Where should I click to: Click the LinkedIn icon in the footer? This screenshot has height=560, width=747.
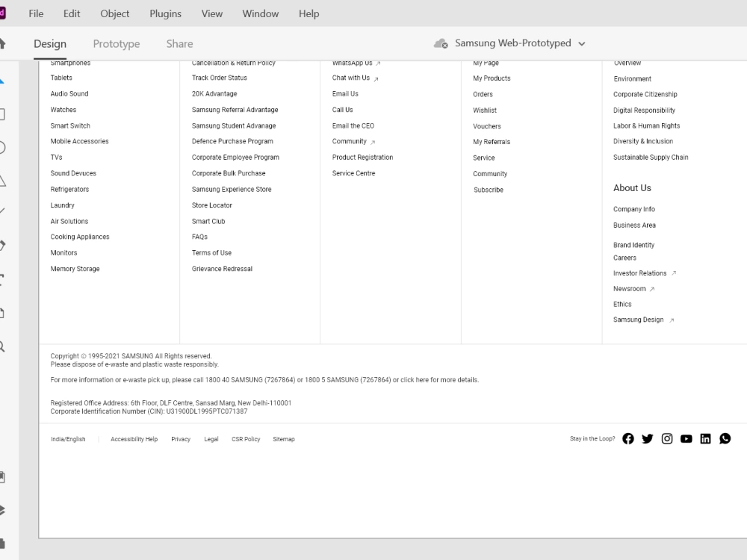[706, 438]
